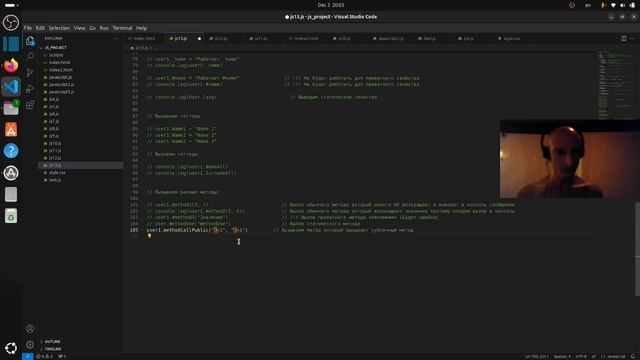Switch to the style.css editor tab
Image resolution: width=640 pixels, height=360 pixels.
coord(511,38)
